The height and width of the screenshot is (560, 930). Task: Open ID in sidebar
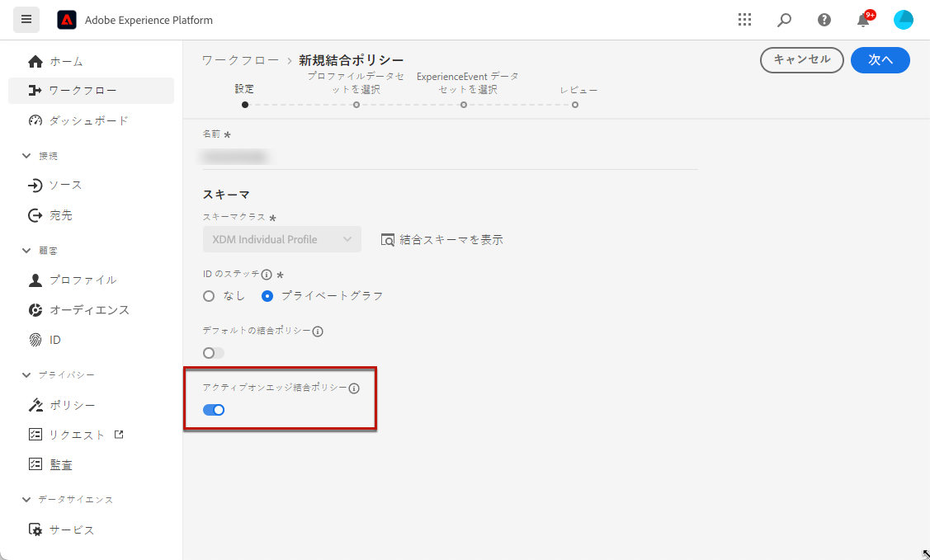[92, 340]
